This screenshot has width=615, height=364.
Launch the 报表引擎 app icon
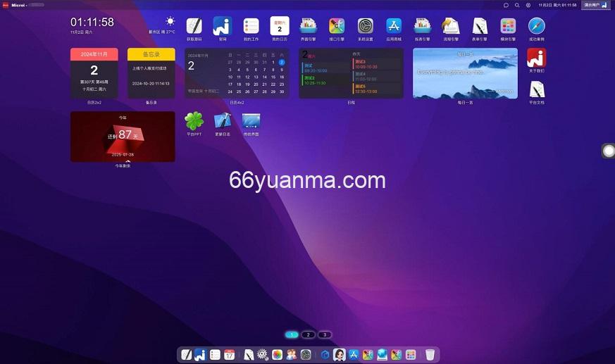(423, 26)
